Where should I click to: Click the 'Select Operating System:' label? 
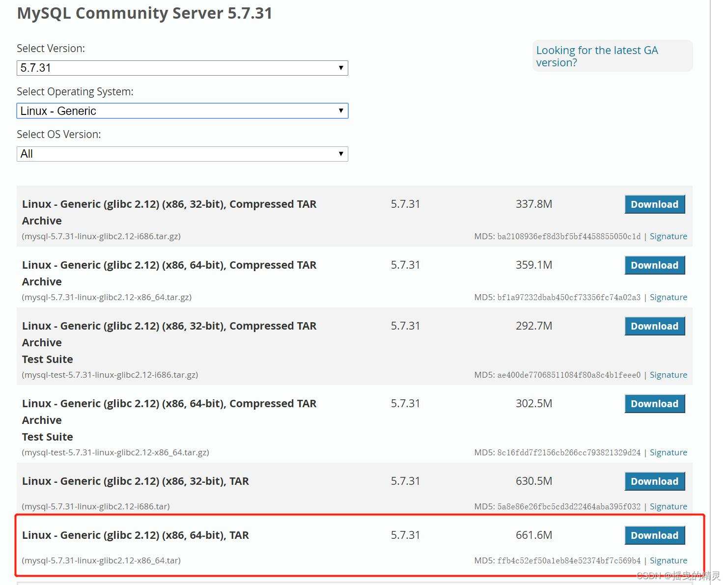pyautogui.click(x=75, y=92)
